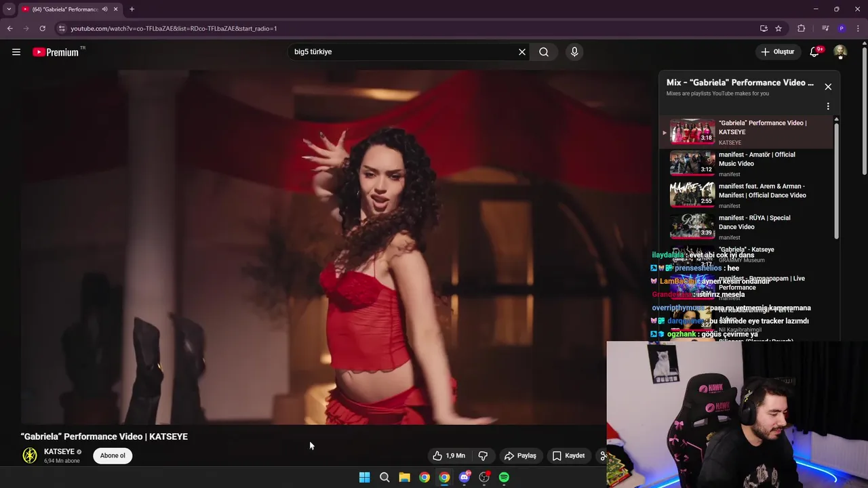This screenshot has width=868, height=488.
Task: Close the "Gabriela" Performance browser tab
Action: click(115, 9)
